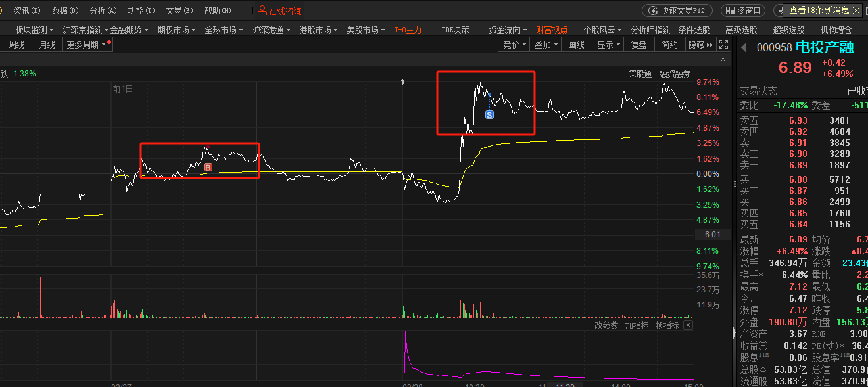Click the 快速交易F12 quick trade button
The height and width of the screenshot is (387, 868).
pyautogui.click(x=677, y=11)
